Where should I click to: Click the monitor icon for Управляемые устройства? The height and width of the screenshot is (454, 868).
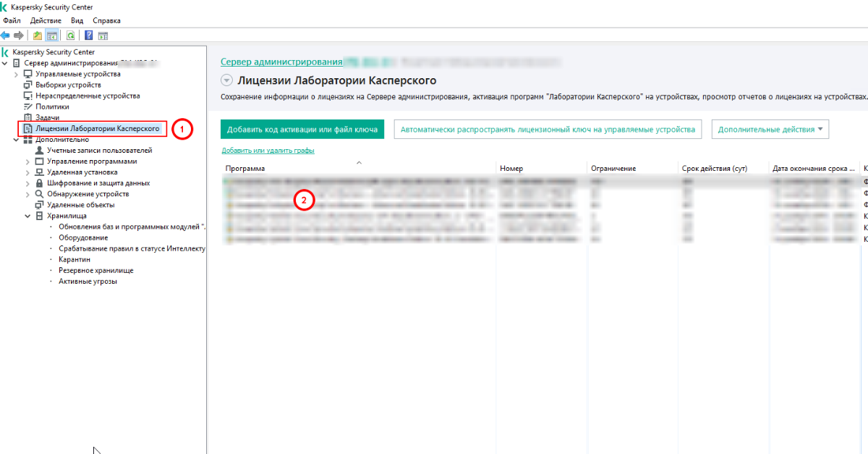coord(29,74)
